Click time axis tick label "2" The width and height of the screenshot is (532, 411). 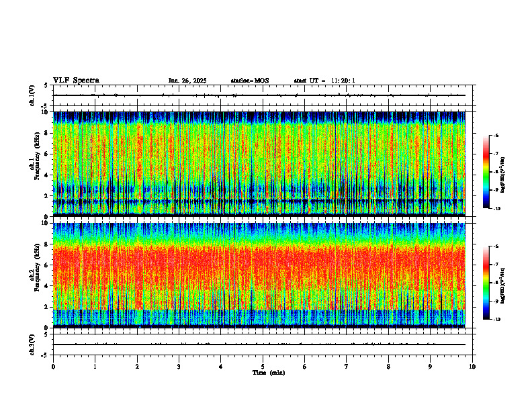137,367
